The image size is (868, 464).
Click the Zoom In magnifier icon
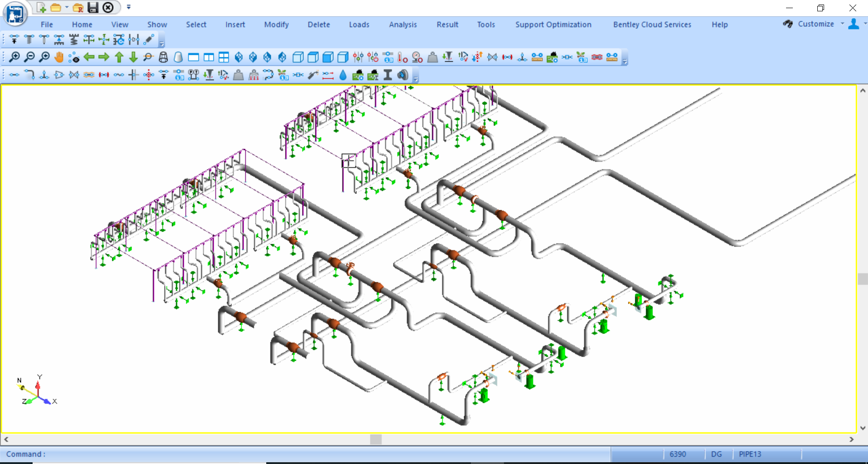point(14,57)
